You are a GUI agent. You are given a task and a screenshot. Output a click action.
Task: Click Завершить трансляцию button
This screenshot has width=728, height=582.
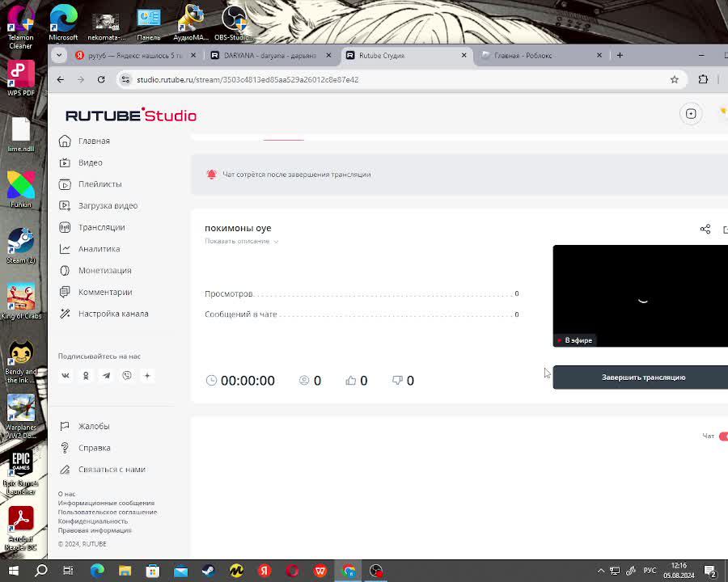tap(641, 377)
